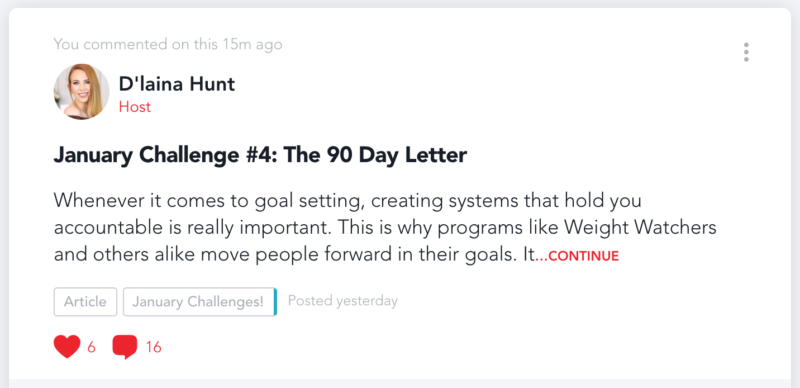Screen dimensions: 800x388
Task: Open the three-dot post options menu
Action: click(x=746, y=52)
